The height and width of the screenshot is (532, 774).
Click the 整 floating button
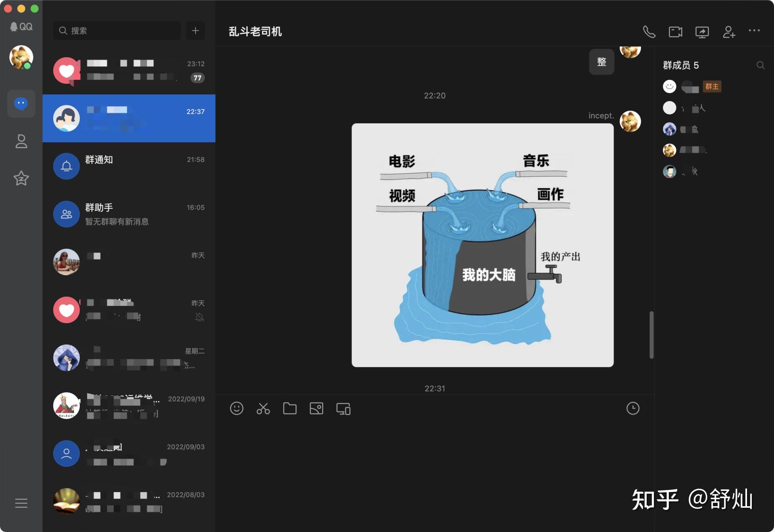(x=601, y=61)
